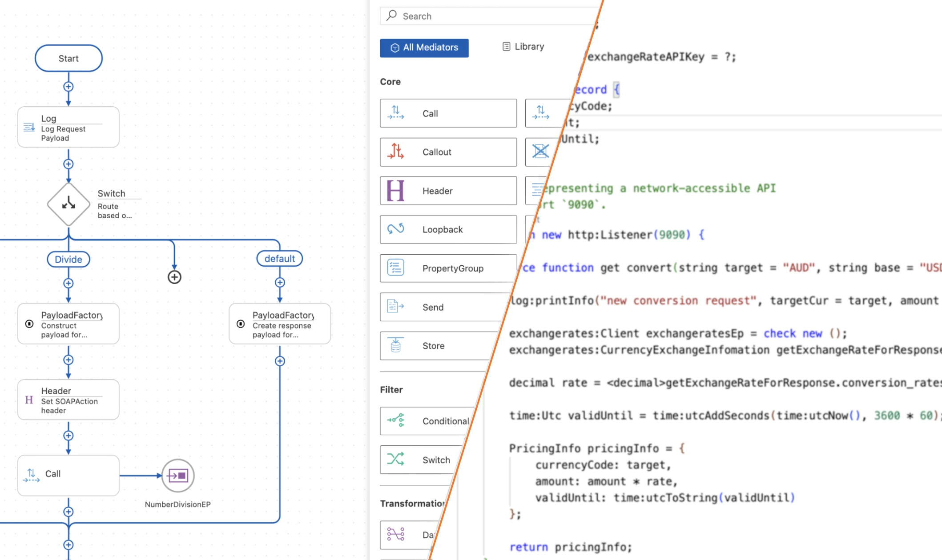The image size is (942, 560).
Task: Add Store mediator from palette
Action: pyautogui.click(x=439, y=346)
